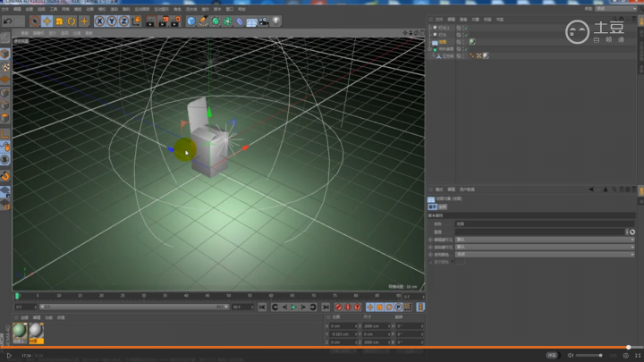Click the Undo arrow in the toolbar
The width and height of the screenshot is (644, 362).
coord(8,21)
